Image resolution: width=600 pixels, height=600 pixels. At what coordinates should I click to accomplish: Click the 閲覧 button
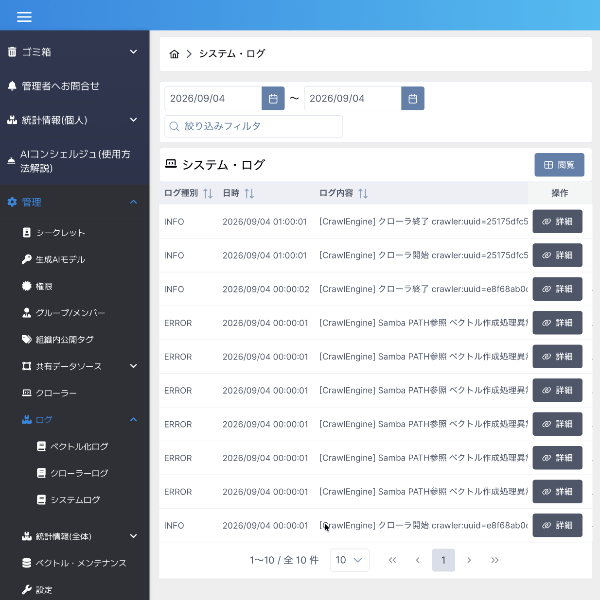pyautogui.click(x=559, y=165)
